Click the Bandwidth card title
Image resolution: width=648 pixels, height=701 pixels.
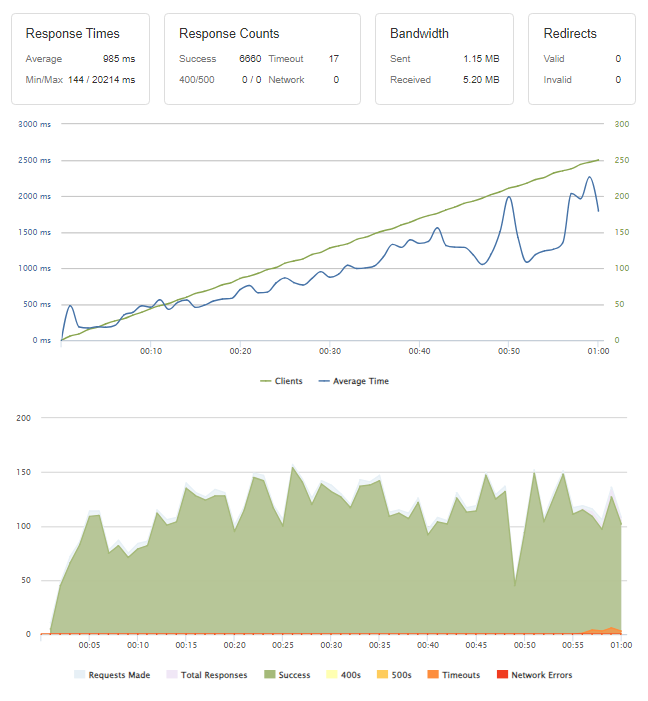420,34
